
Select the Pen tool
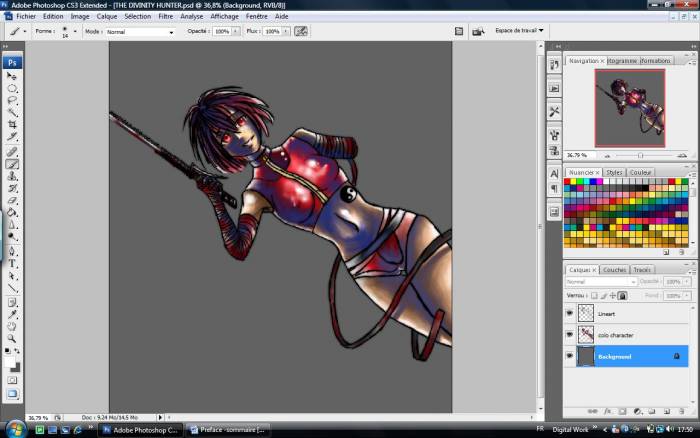pos(12,252)
